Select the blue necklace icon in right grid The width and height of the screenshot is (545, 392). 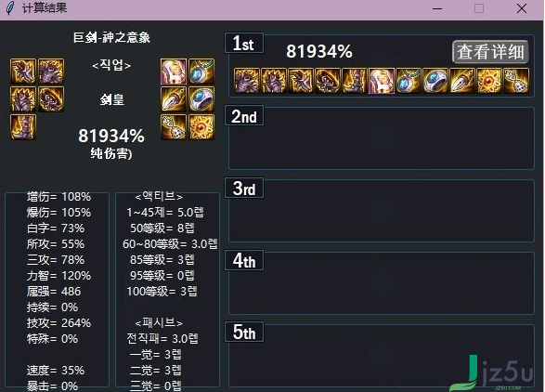pyautogui.click(x=201, y=71)
